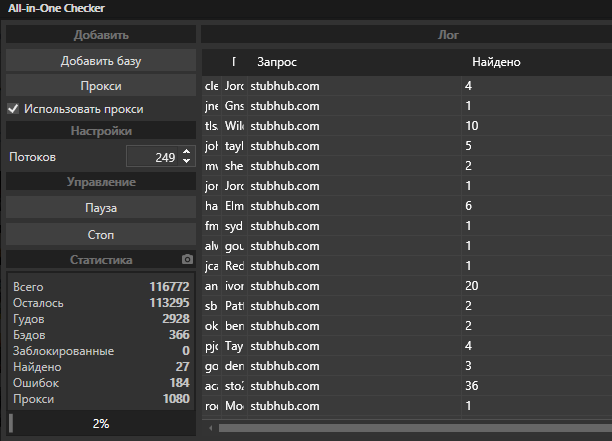612x441 pixels.
Task: Select the log row with Найдено 5
Action: (407, 146)
